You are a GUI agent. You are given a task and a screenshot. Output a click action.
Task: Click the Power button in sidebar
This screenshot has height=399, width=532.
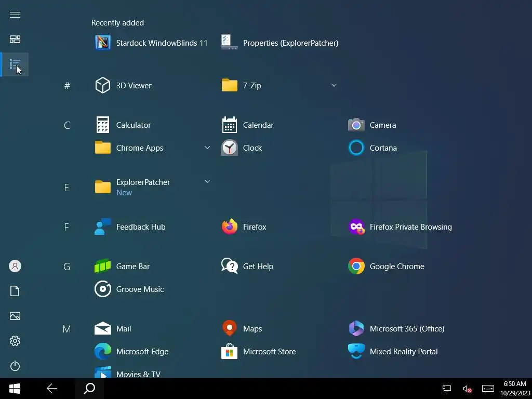[x=15, y=366]
